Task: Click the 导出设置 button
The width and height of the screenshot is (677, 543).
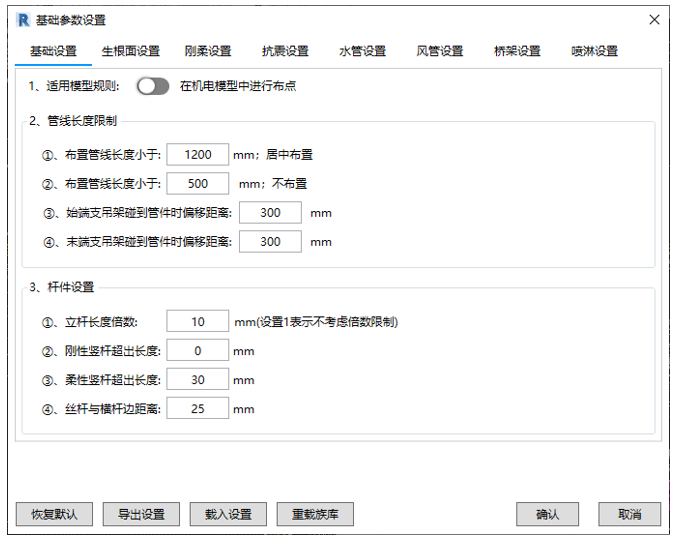Action: (x=141, y=515)
